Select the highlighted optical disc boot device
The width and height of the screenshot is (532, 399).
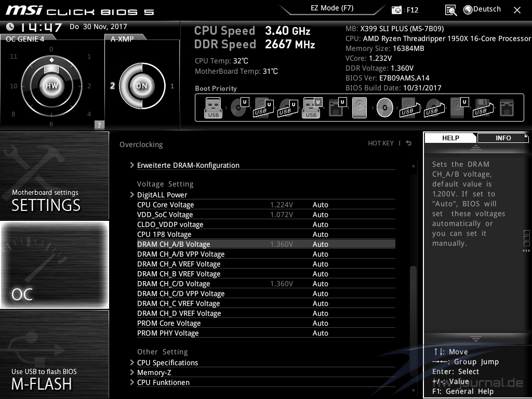385,108
